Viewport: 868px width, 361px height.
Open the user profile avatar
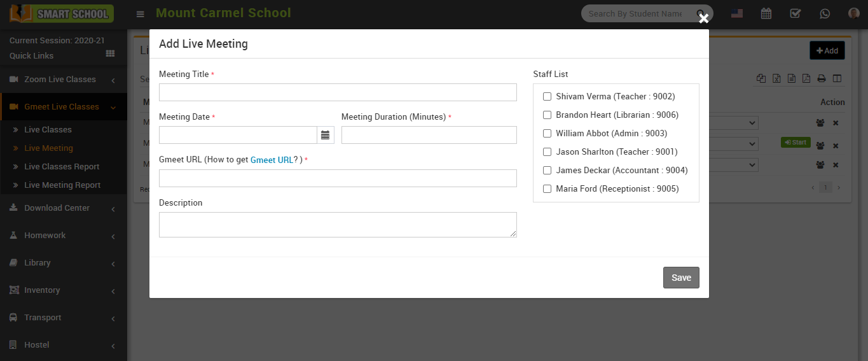853,13
